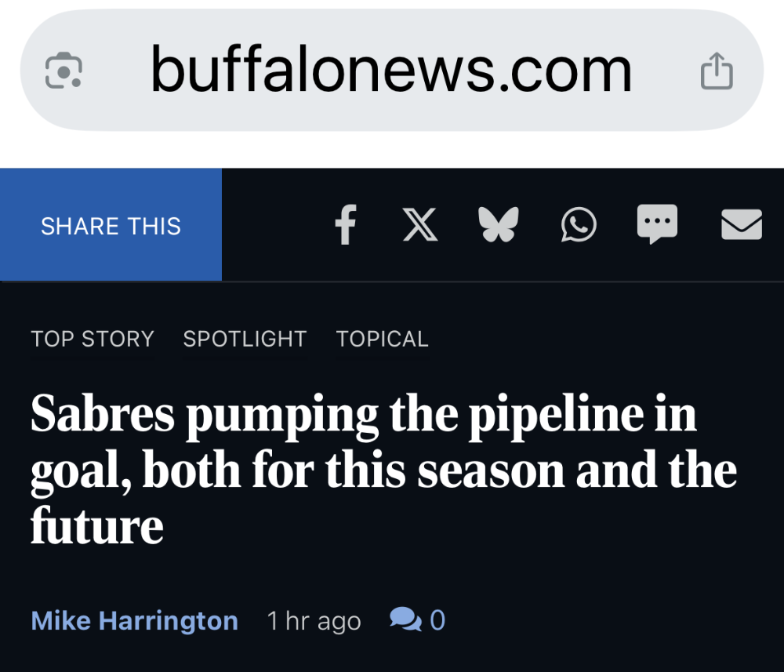Share the article on X
Viewport: 784px width, 672px height.
coord(420,225)
